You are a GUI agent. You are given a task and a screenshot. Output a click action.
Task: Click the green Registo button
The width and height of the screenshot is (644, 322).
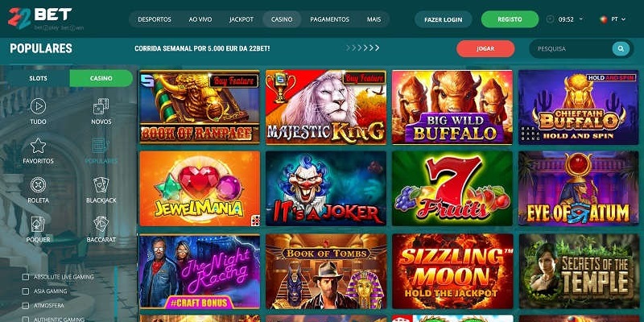click(x=510, y=19)
